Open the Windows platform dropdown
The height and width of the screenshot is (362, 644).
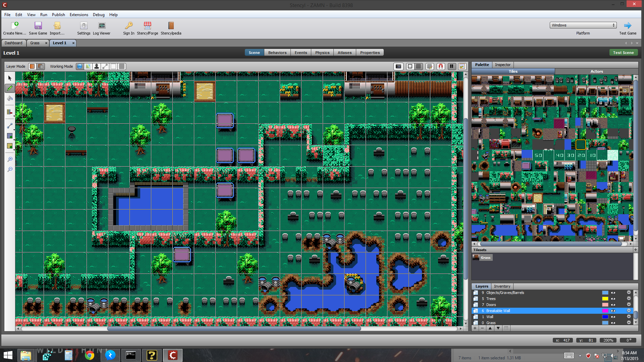click(583, 25)
